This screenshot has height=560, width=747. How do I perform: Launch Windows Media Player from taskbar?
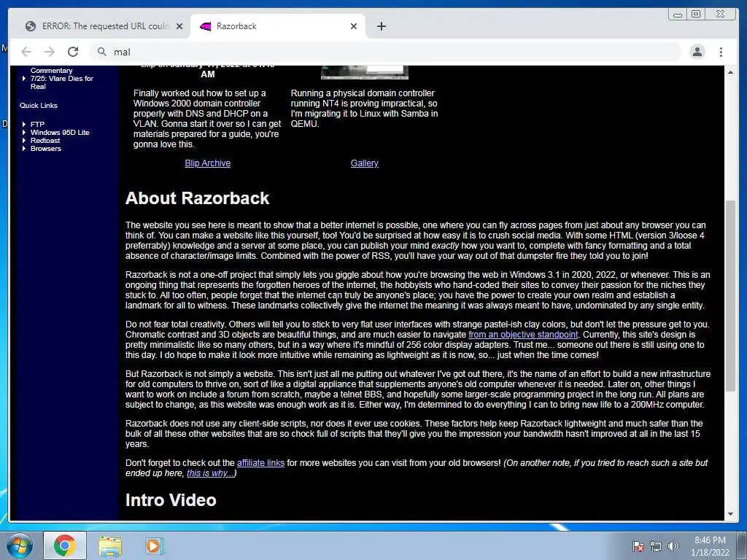[155, 546]
